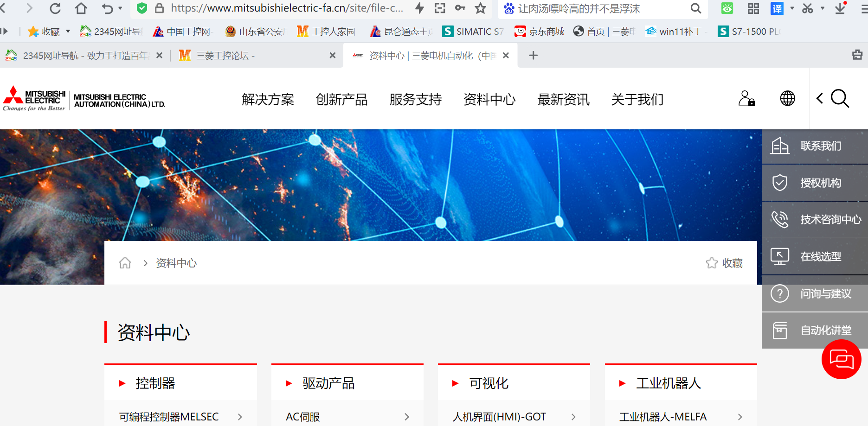Collapse the search panel with left chevron
The image size is (868, 426).
tap(820, 99)
